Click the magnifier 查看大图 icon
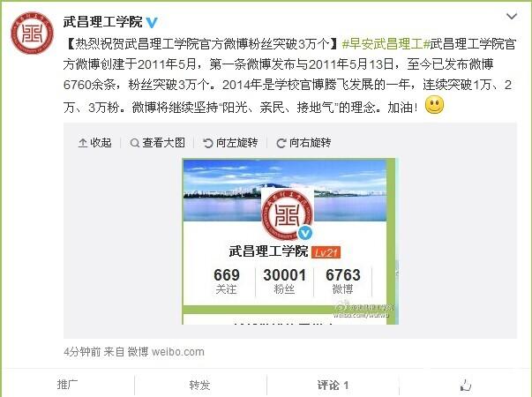This screenshot has height=397, width=532. [x=135, y=143]
